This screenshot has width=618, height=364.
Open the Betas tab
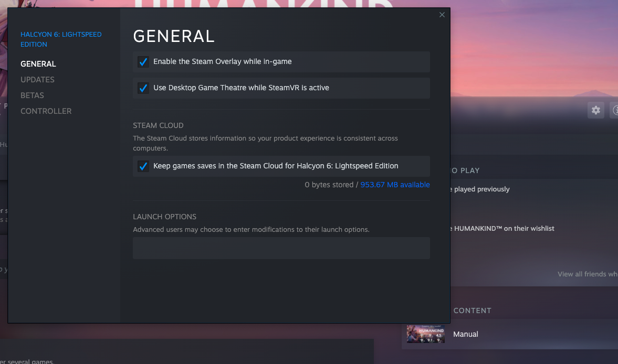tap(33, 95)
